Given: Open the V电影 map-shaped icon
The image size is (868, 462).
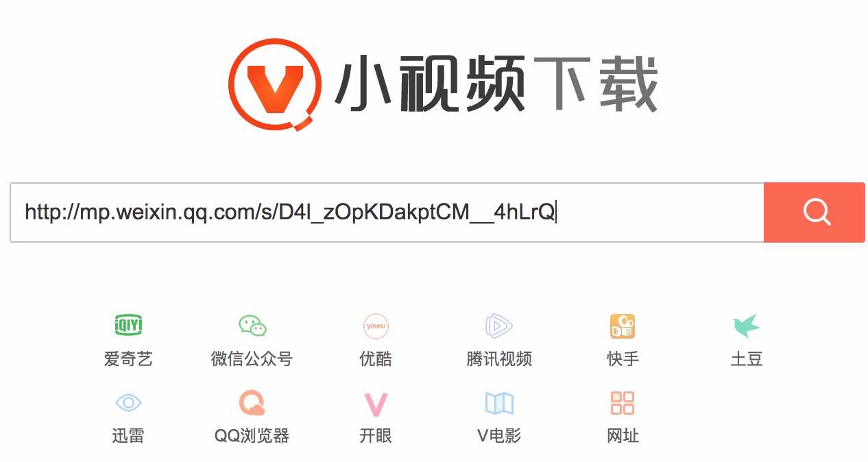Looking at the screenshot, I should coord(499,403).
